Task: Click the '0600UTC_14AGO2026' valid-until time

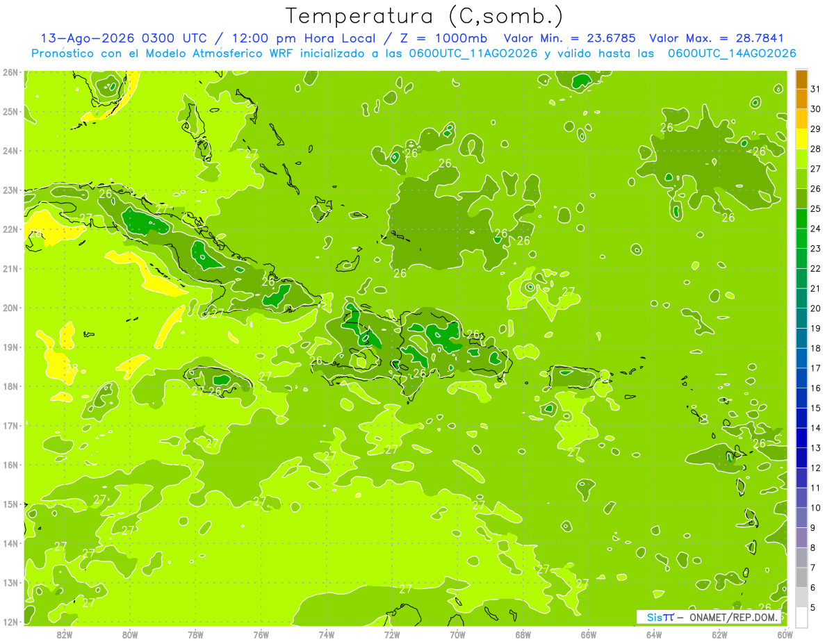Action: click(x=732, y=53)
